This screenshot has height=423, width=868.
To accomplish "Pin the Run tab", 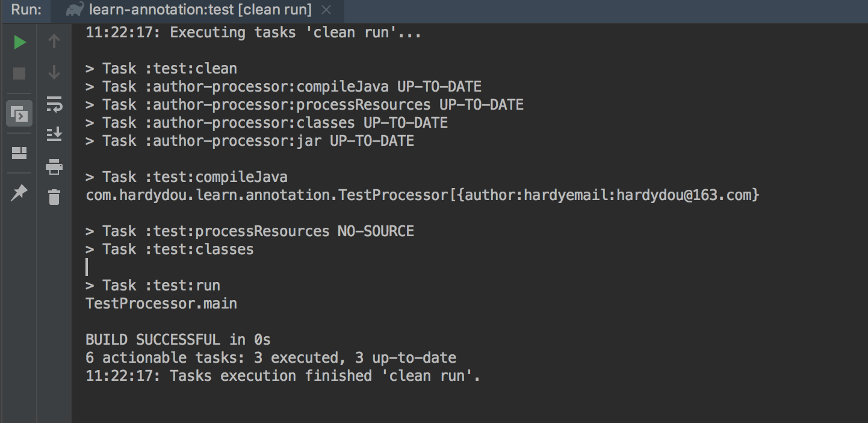I will 19,192.
